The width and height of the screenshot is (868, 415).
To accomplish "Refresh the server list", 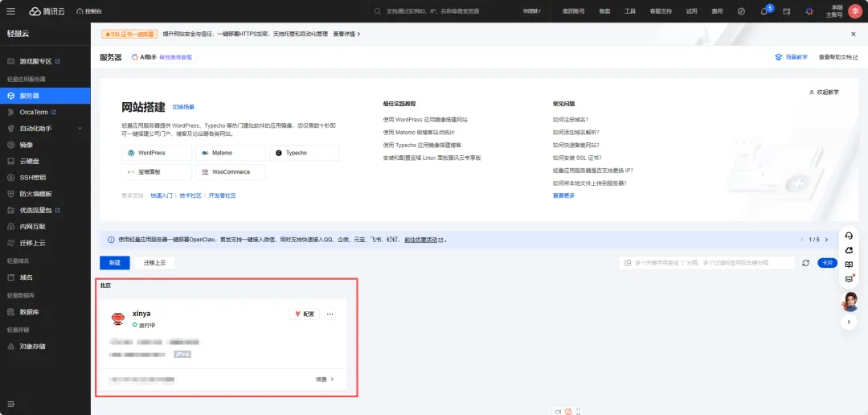I will click(x=806, y=263).
